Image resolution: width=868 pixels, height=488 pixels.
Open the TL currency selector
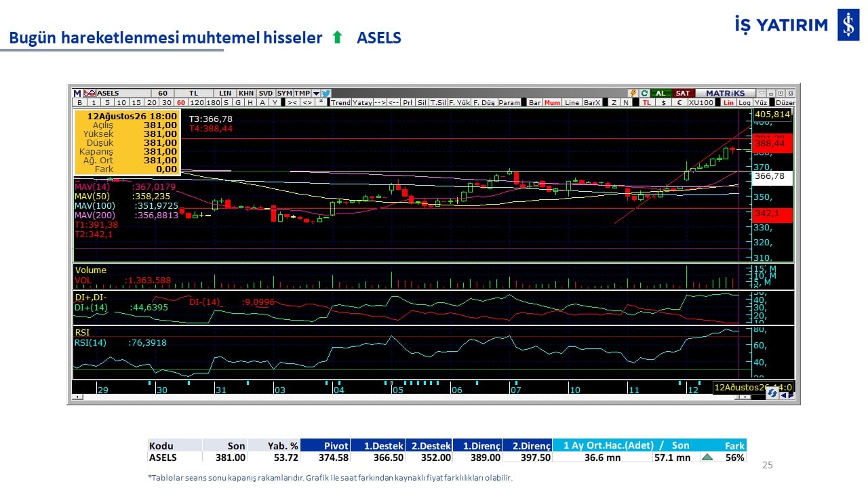(194, 93)
